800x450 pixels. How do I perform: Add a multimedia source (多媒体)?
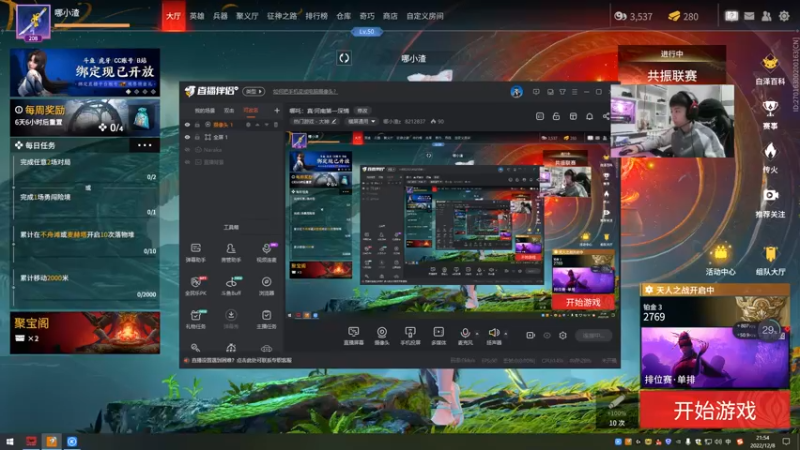pyautogui.click(x=438, y=336)
